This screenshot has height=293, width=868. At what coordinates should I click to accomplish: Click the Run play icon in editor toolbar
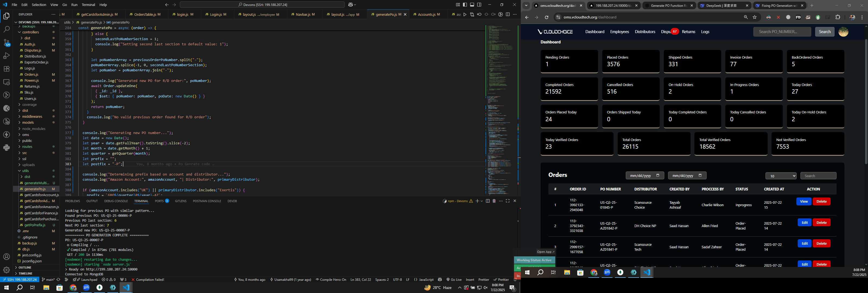click(465, 14)
